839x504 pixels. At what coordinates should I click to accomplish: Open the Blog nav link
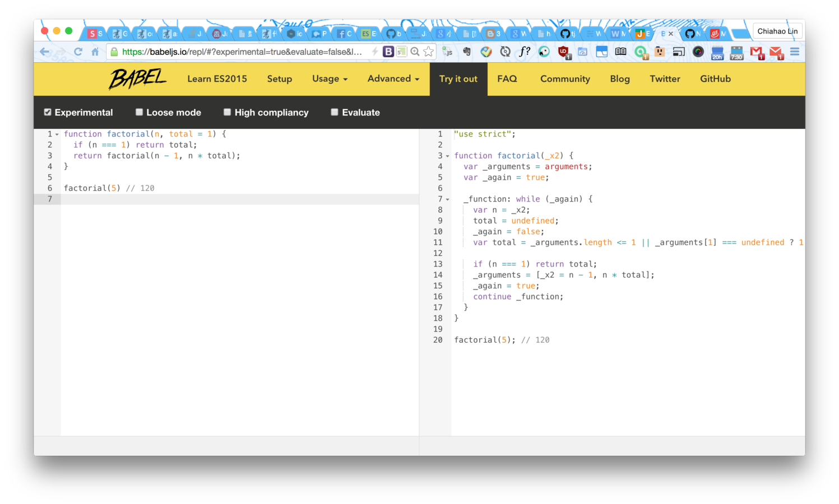(x=620, y=79)
